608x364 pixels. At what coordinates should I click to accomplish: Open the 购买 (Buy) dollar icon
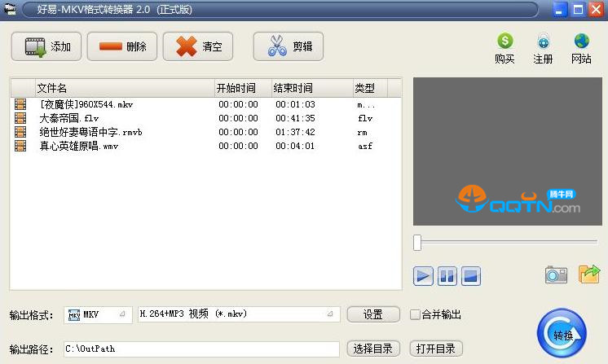coord(505,48)
